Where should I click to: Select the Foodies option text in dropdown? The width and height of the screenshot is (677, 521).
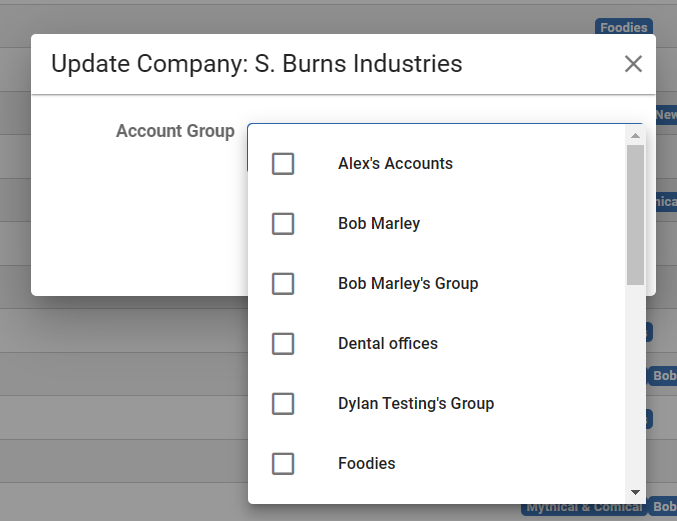367,464
